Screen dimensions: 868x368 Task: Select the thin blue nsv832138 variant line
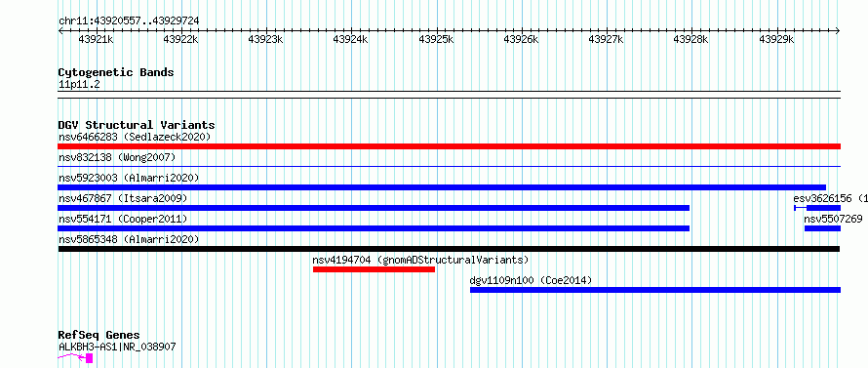(x=449, y=166)
